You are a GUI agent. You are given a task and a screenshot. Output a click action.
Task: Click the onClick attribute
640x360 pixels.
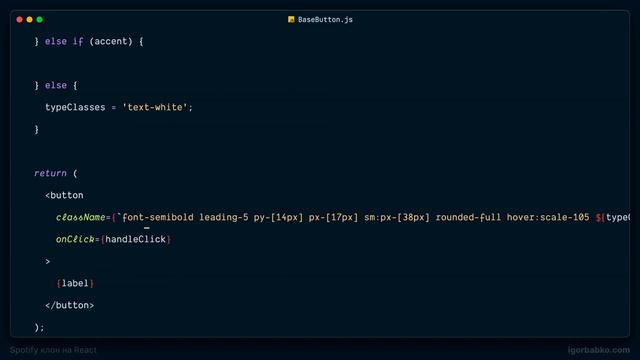click(75, 239)
